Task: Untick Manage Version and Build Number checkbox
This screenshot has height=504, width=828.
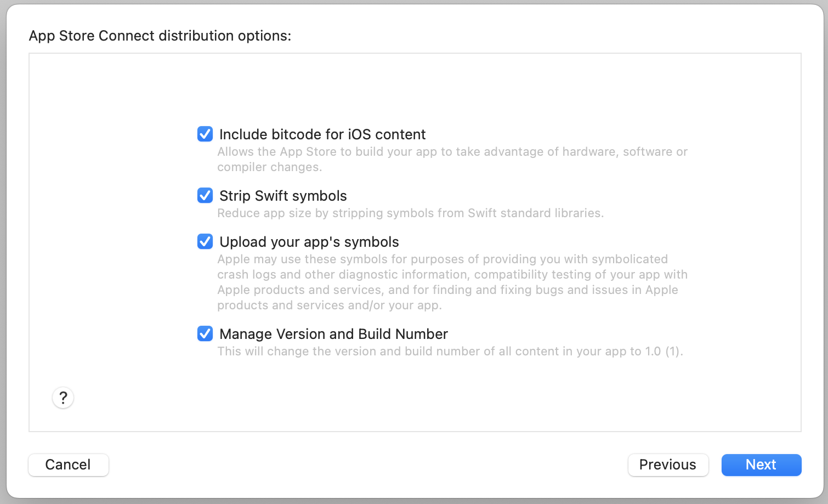Action: [205, 333]
